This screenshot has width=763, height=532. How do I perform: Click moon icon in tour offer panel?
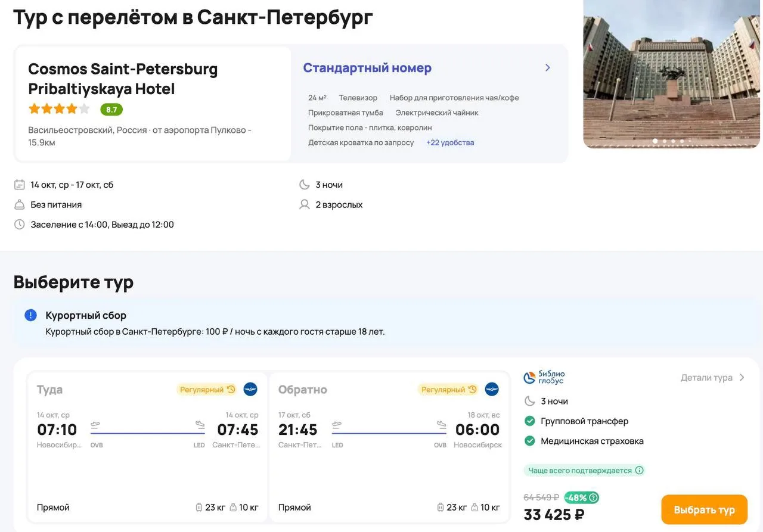point(529,401)
